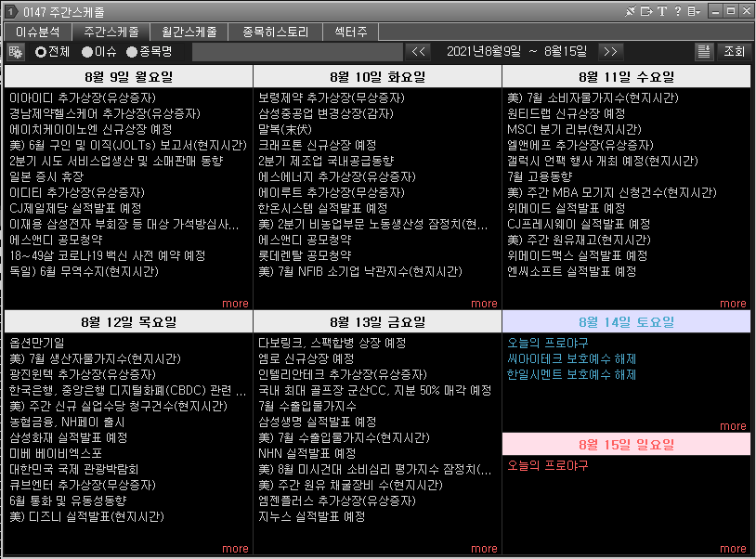The image size is (756, 559).
Task: Go to previous week with << button
Action: click(x=419, y=52)
